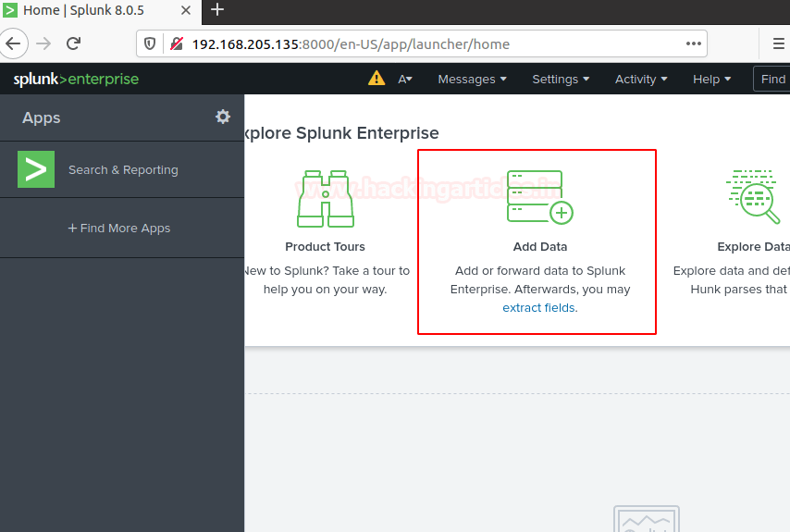Open the tracking protection shield icon
Screen dimensions: 790x532
pos(152,43)
